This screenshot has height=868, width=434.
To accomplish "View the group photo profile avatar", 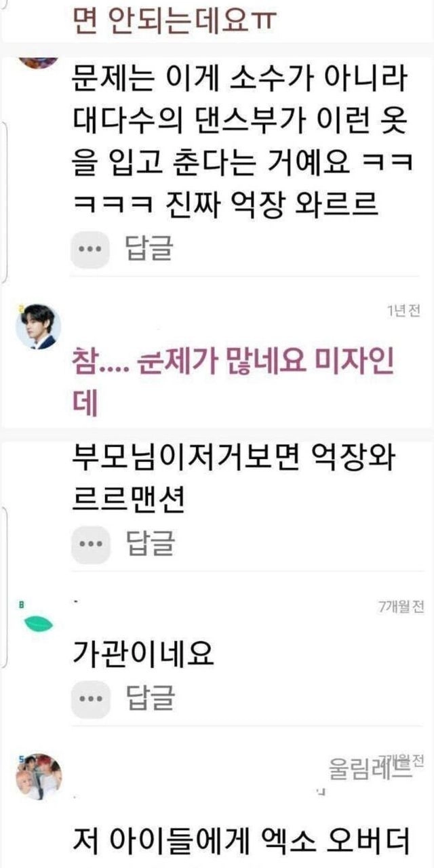I will click(39, 776).
